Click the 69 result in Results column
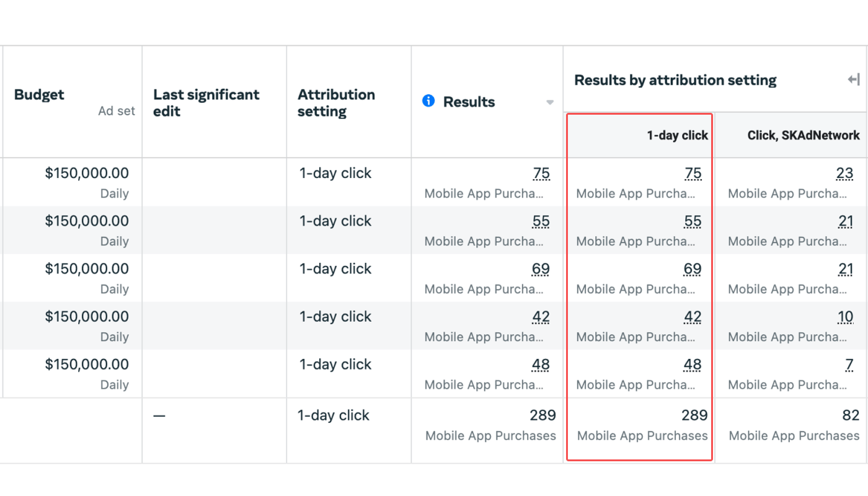Screen dimensions: 868x496 (541, 269)
